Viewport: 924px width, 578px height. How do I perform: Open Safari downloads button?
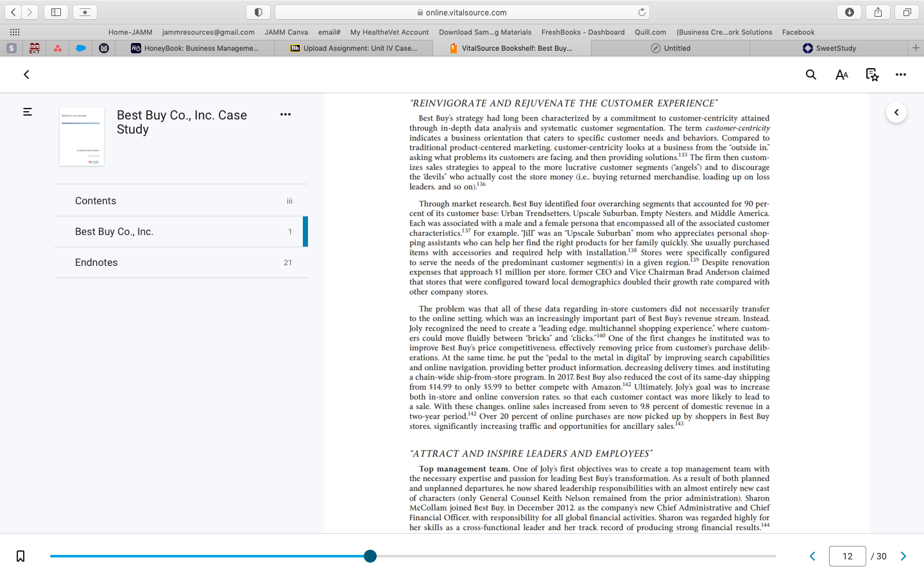point(850,12)
